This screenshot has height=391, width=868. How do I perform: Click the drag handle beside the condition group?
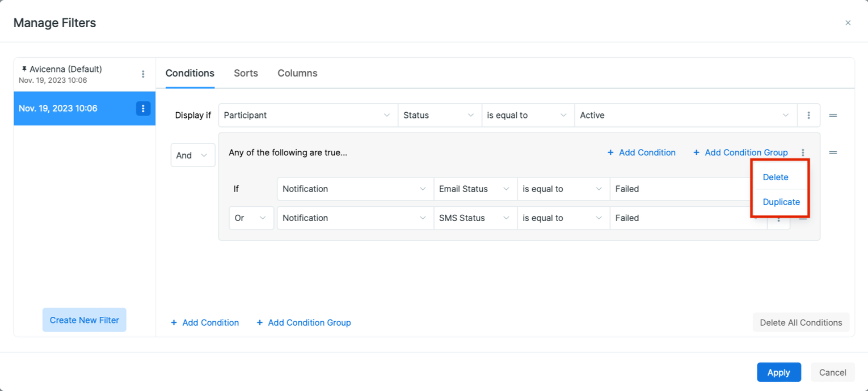833,152
